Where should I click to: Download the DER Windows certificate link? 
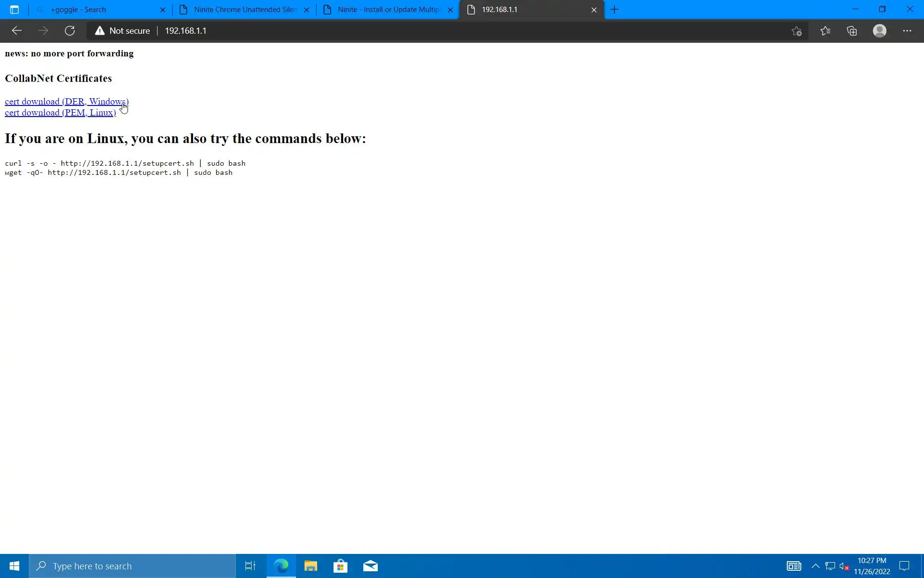pos(66,102)
